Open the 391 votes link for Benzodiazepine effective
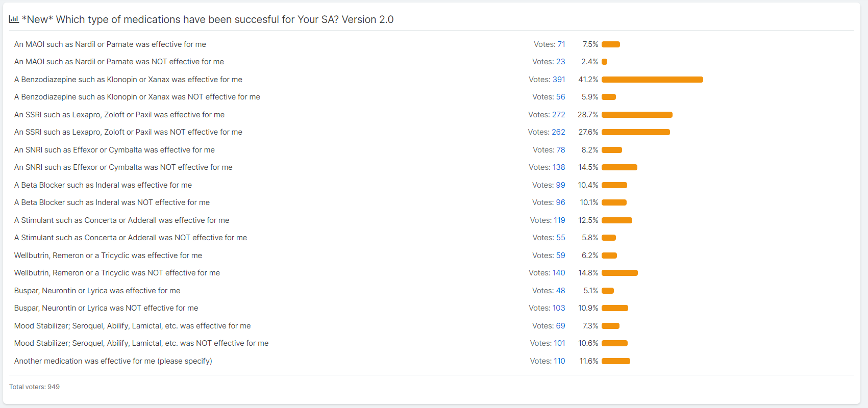The height and width of the screenshot is (408, 868). pos(559,80)
